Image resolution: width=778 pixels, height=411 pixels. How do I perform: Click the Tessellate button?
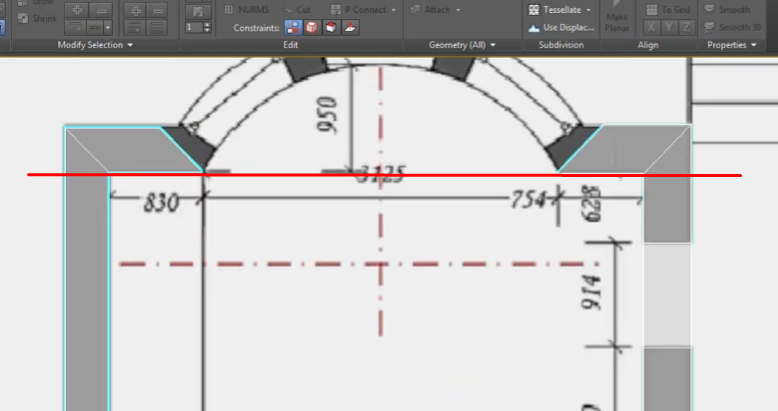(556, 9)
